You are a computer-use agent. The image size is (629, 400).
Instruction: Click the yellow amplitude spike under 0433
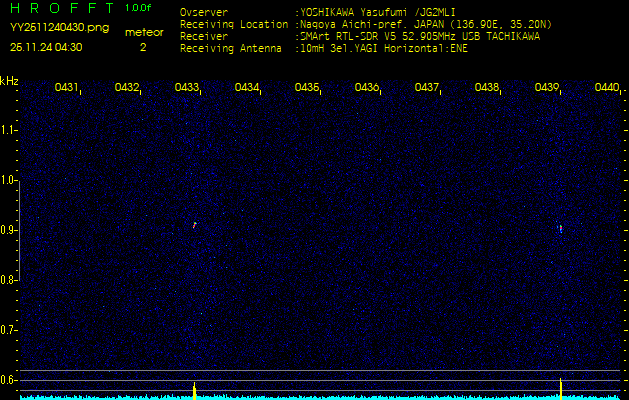[x=194, y=387]
